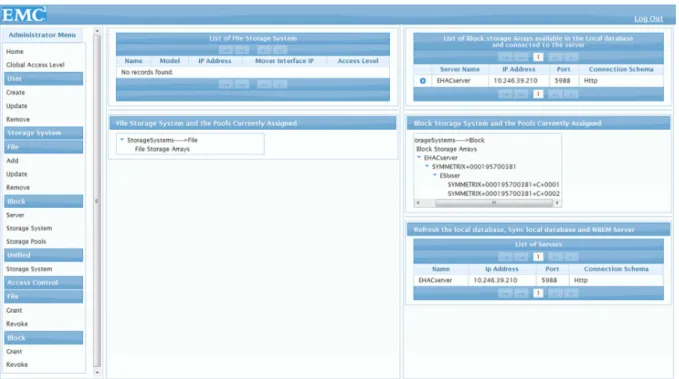Image resolution: width=679 pixels, height=379 pixels.
Task: Select Update under the User section
Action: pos(16,106)
